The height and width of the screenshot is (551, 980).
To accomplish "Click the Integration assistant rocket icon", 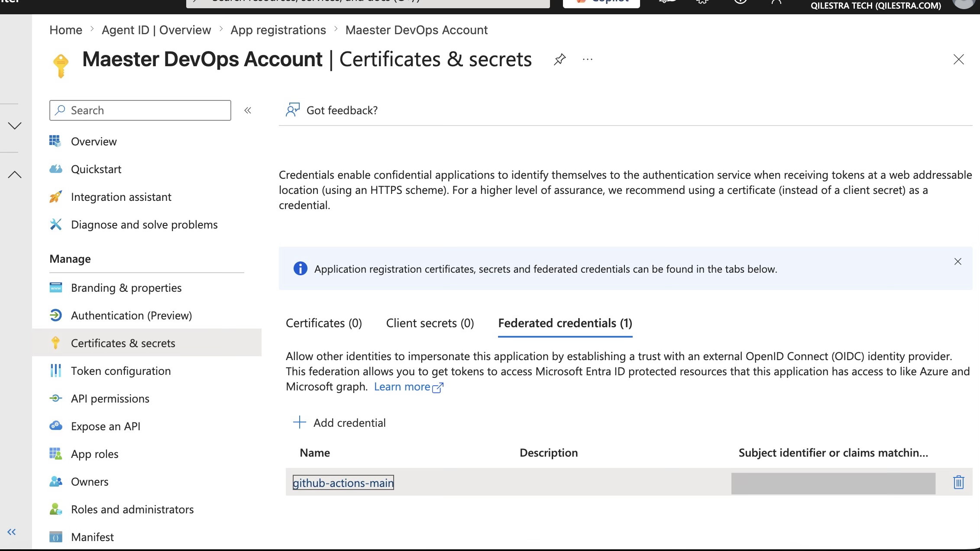I will pyautogui.click(x=55, y=197).
